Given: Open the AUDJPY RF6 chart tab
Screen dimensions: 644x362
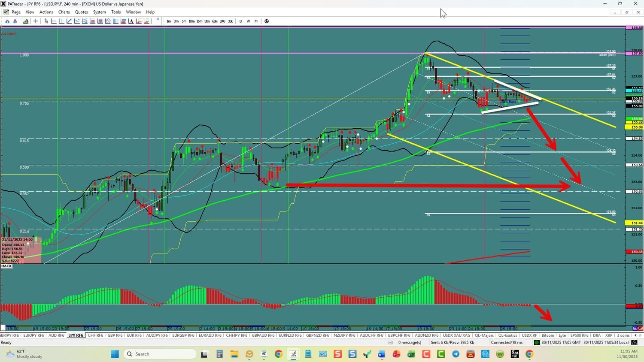Looking at the screenshot, I should 157,335.
